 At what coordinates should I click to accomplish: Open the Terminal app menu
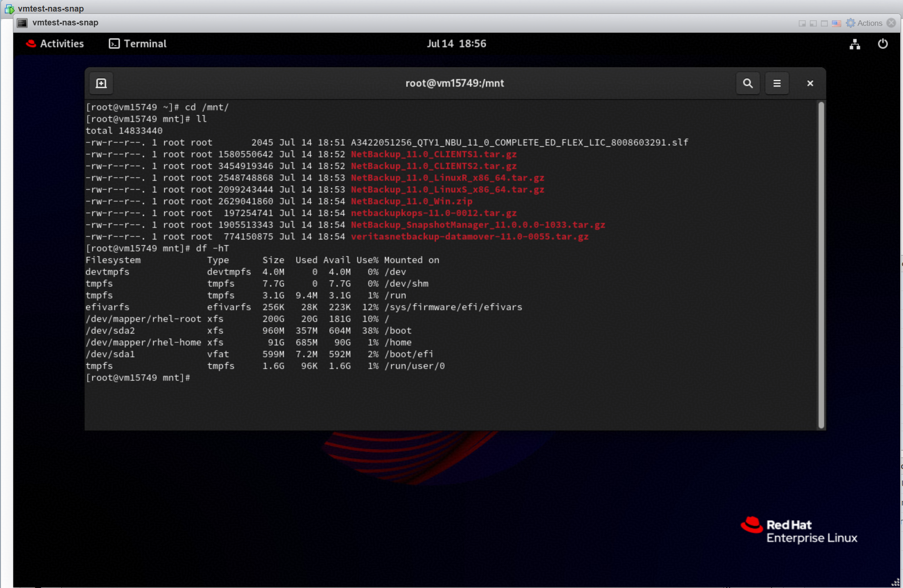[137, 44]
